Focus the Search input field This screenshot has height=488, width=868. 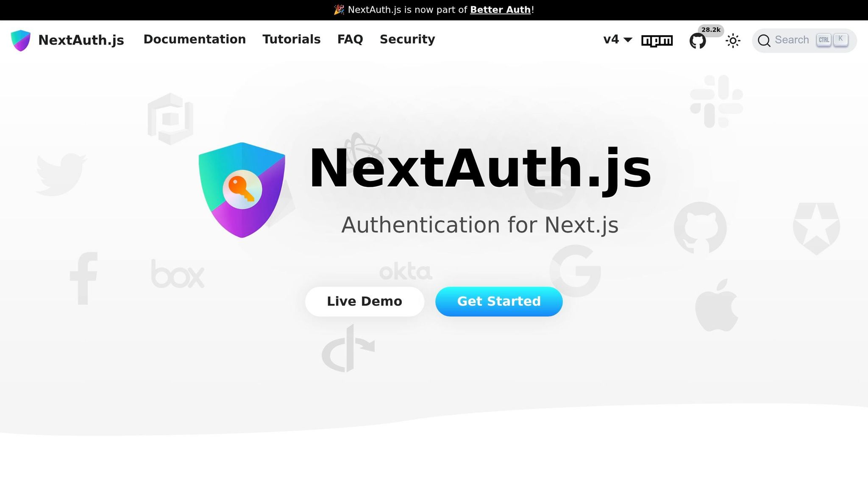804,41
